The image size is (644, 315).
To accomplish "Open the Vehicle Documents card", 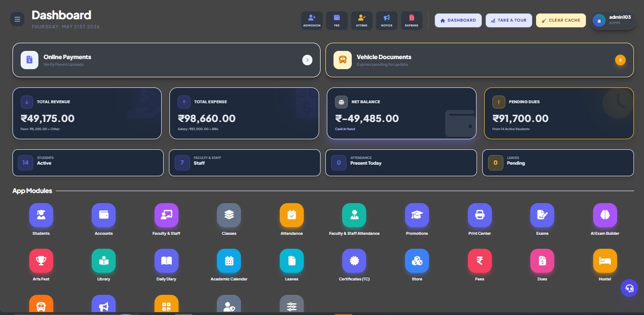I will coord(479,60).
